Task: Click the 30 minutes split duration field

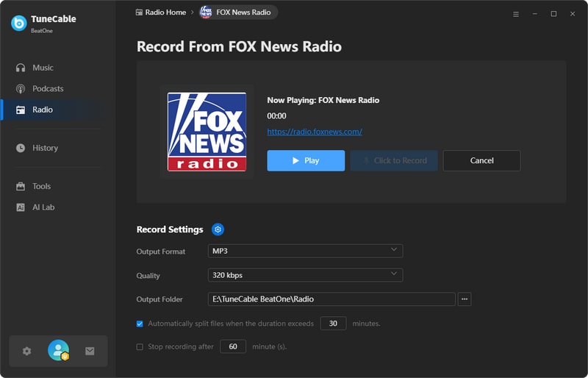Action: [x=333, y=323]
